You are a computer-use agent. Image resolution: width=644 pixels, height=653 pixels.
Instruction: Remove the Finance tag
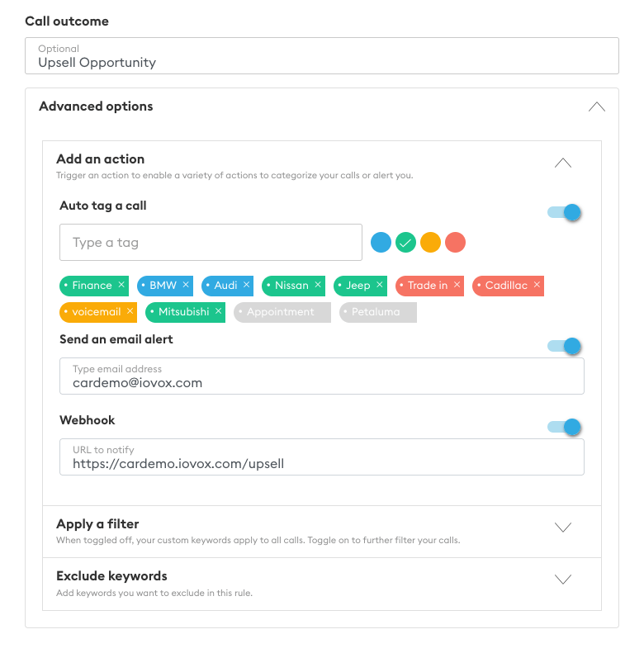point(121,285)
